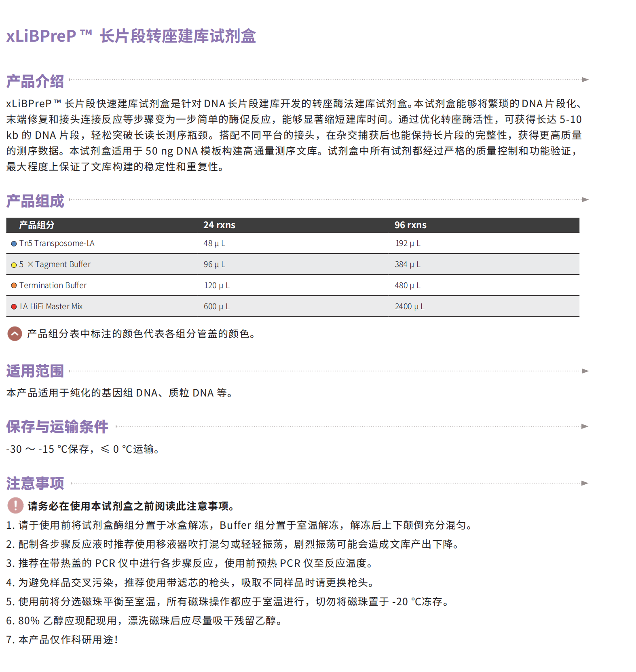
Task: Select the Tn5 Transposome-LA cell
Action: [57, 243]
